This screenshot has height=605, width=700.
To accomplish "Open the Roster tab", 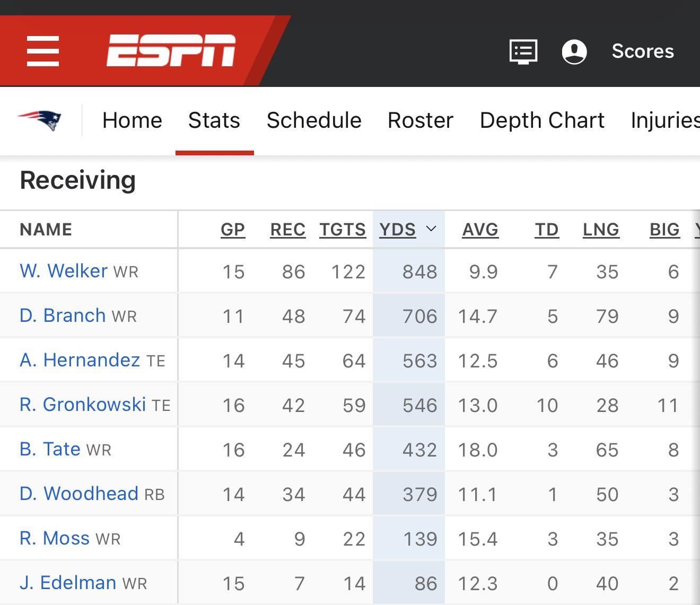I will coord(421,120).
